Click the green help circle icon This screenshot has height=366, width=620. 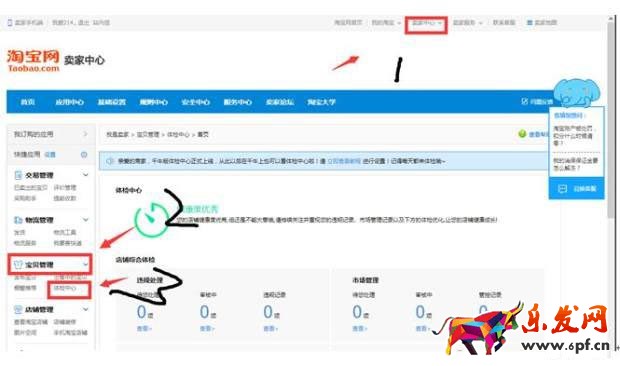pos(522,134)
